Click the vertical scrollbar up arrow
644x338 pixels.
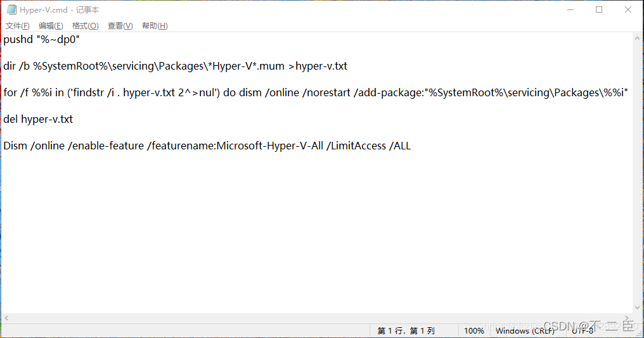click(x=637, y=38)
